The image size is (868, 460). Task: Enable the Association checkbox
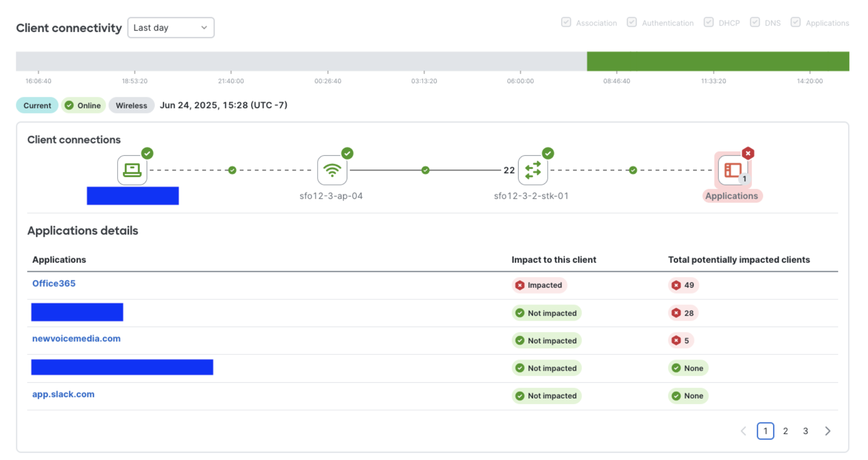pos(566,22)
